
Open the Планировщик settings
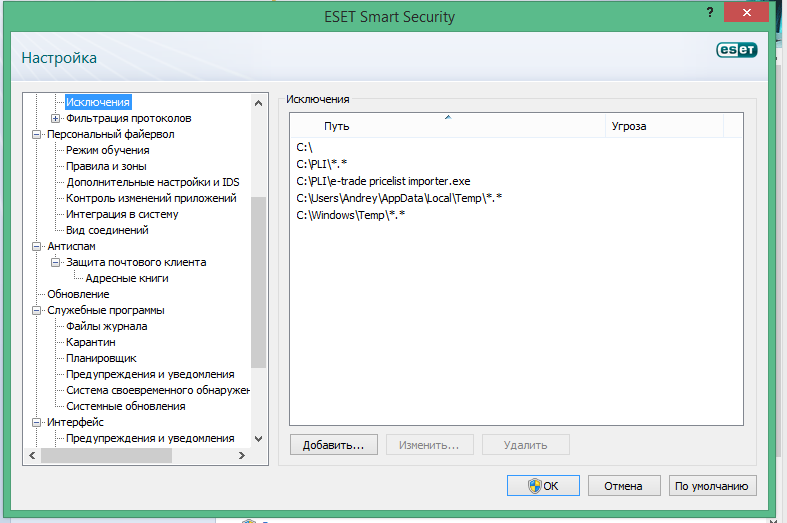point(101,358)
